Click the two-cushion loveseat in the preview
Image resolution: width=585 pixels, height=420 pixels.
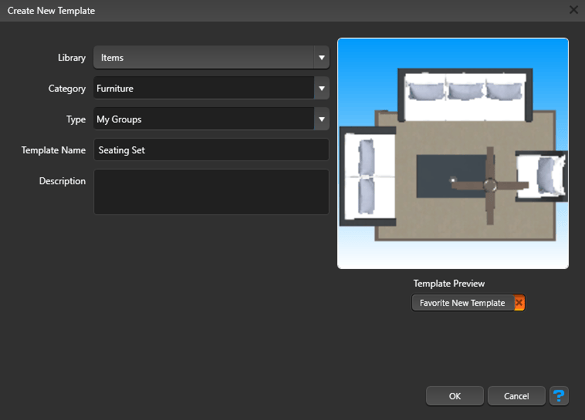(367, 176)
